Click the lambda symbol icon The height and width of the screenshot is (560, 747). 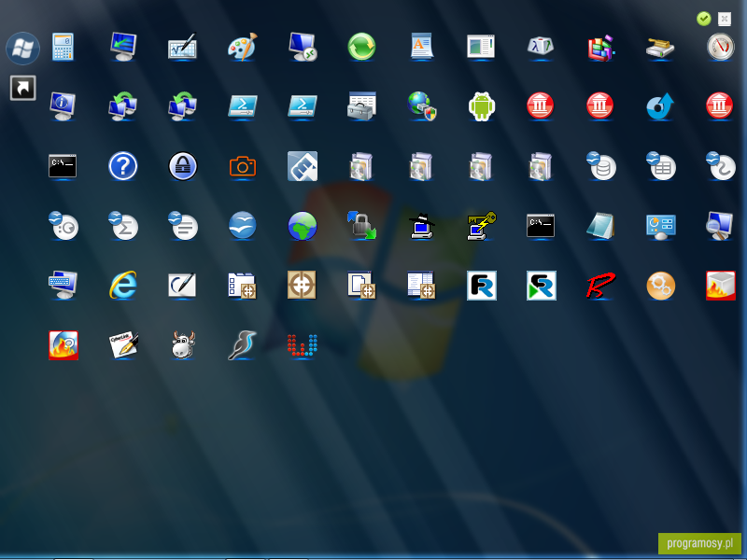541,47
